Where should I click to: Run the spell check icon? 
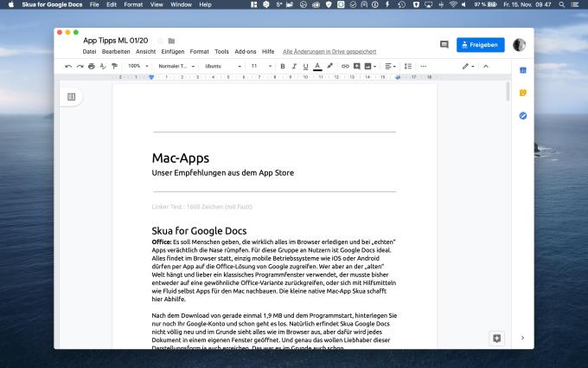pos(103,67)
